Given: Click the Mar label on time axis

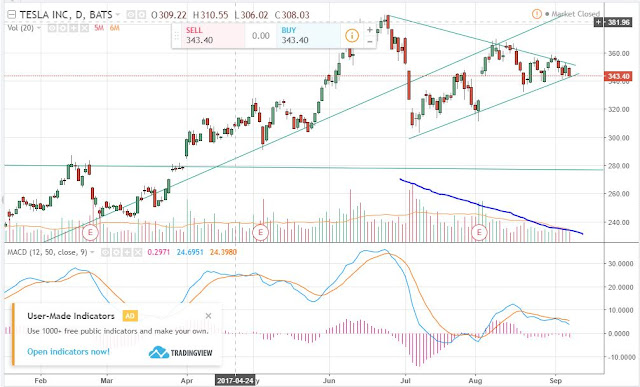Looking at the screenshot, I should coord(107,380).
